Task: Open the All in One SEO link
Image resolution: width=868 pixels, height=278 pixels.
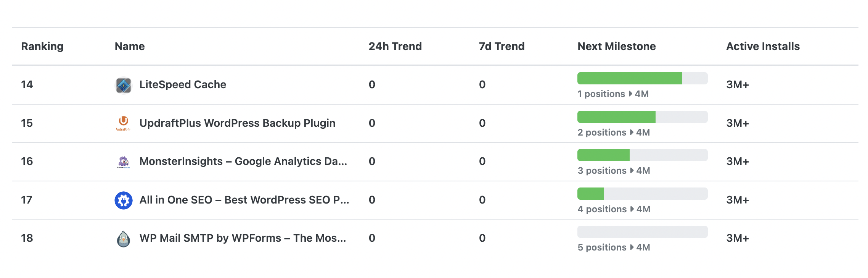Action: pyautogui.click(x=244, y=200)
